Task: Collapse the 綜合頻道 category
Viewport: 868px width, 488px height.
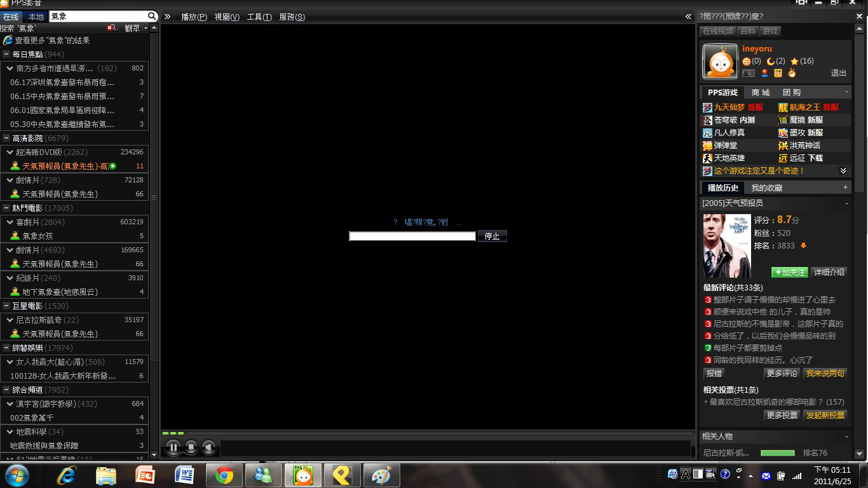Action: 6,390
